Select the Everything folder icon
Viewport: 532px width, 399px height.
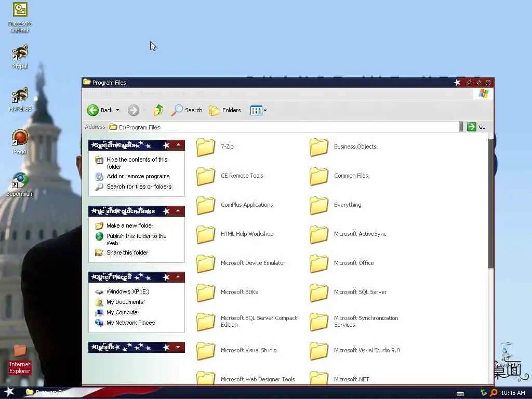[319, 205]
